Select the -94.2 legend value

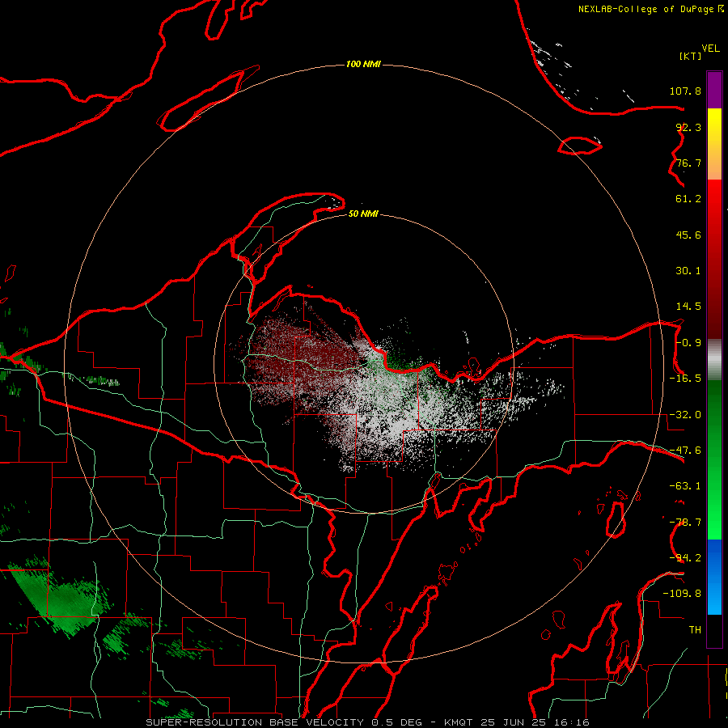(685, 558)
